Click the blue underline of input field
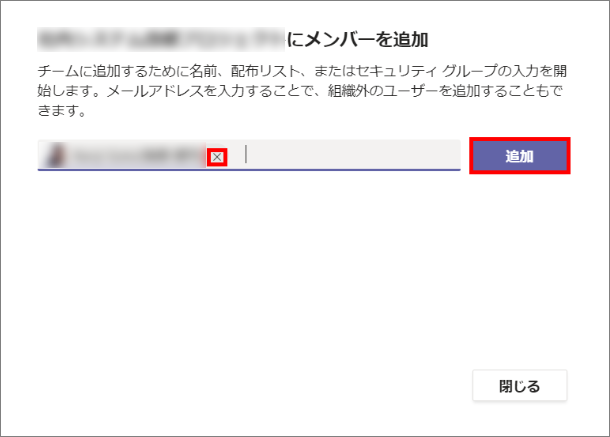Screen dimensions: 610x437 coord(249,170)
